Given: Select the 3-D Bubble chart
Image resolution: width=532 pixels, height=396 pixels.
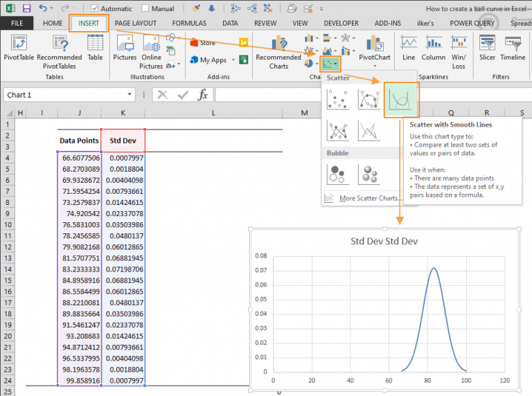Looking at the screenshot, I should coord(369,174).
